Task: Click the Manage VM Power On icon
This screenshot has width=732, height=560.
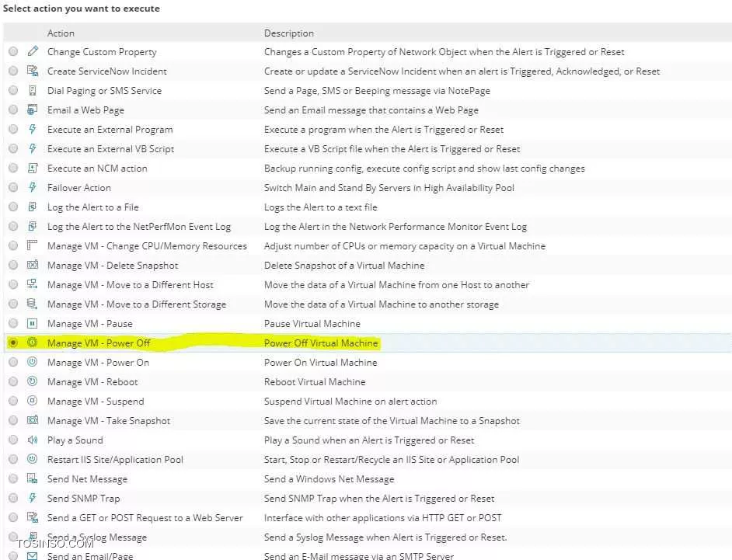Action: tap(32, 362)
